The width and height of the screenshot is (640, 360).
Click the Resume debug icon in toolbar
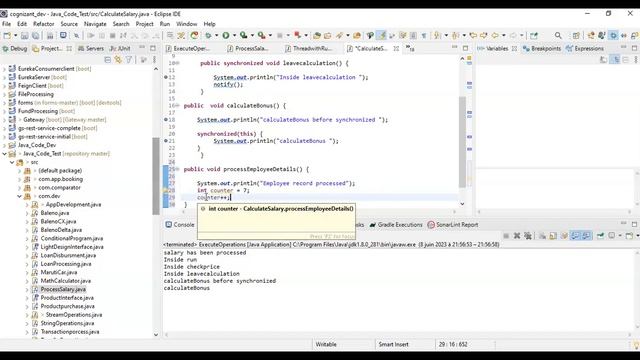pyautogui.click(x=91, y=36)
